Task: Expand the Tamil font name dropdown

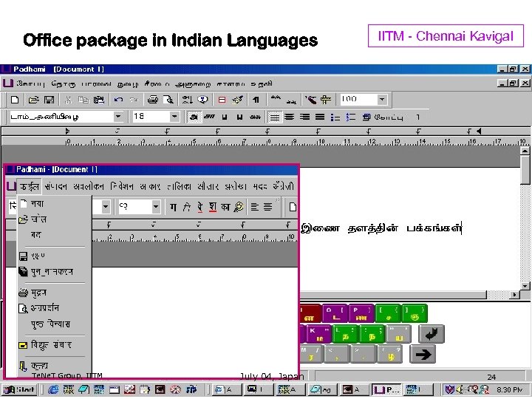Action: coord(117,117)
